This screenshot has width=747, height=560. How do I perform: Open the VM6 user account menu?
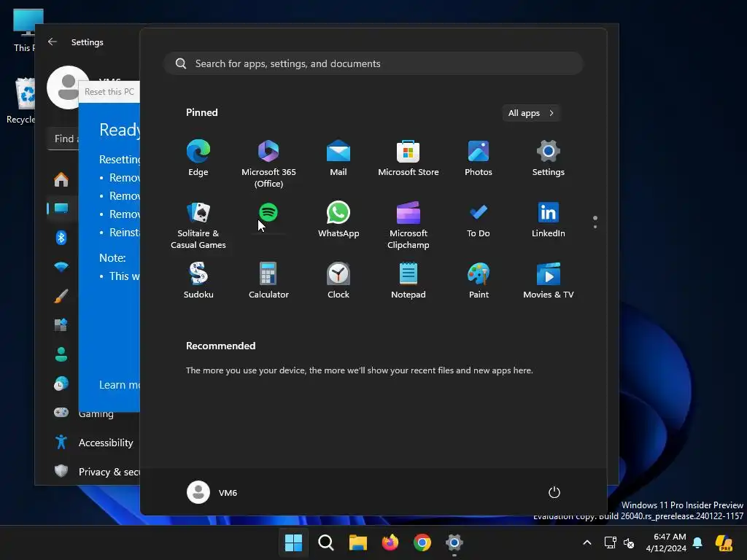tap(212, 492)
